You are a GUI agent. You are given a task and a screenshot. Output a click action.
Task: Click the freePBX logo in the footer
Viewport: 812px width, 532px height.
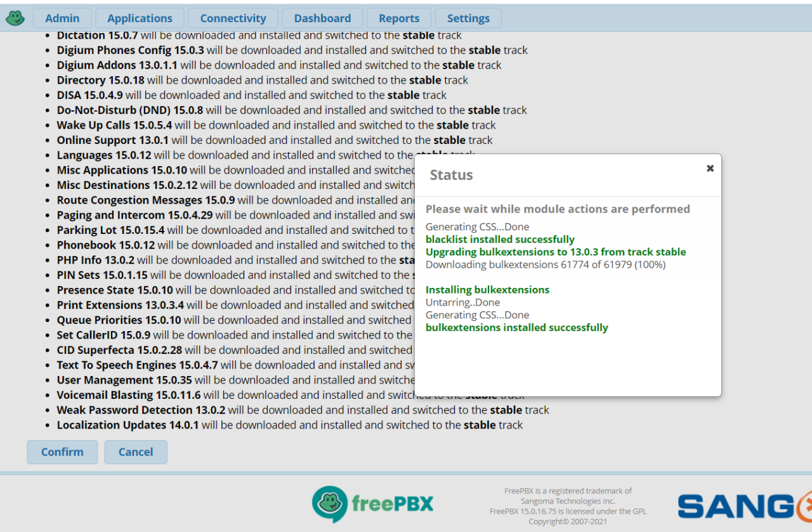(373, 504)
